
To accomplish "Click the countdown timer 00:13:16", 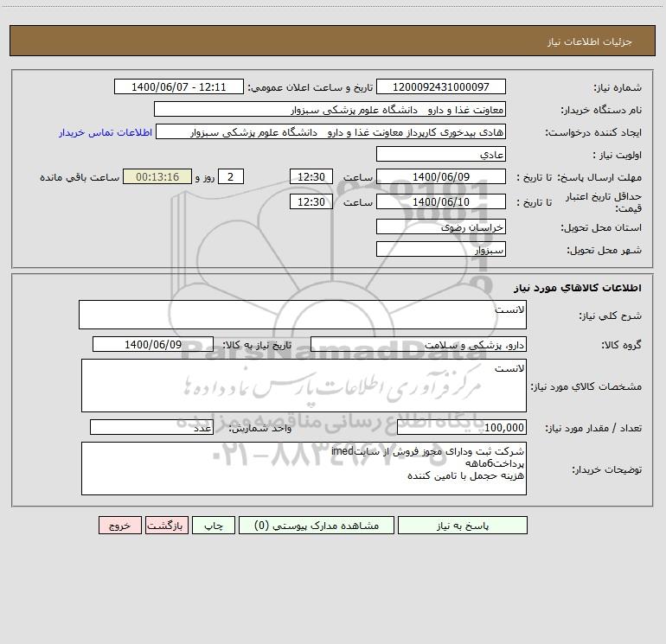I will click(x=157, y=176).
